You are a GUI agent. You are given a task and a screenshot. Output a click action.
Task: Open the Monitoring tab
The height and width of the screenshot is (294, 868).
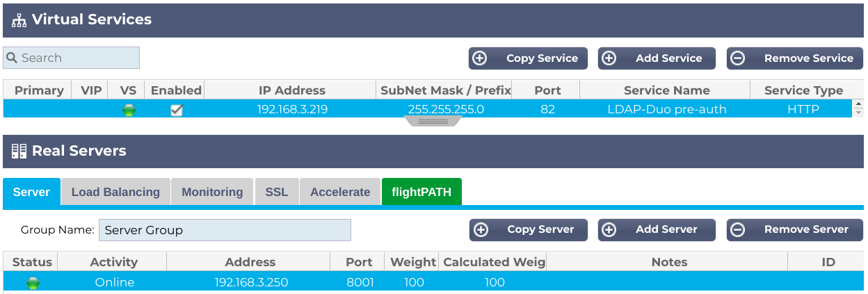click(212, 192)
